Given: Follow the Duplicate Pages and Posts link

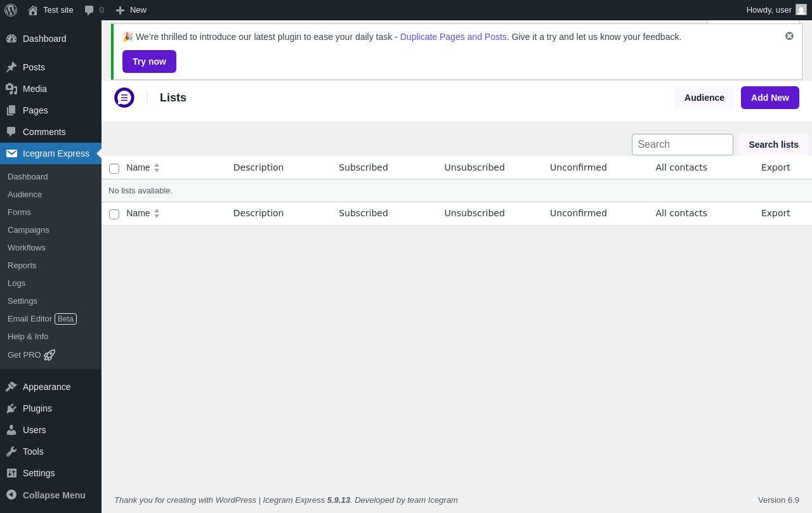Looking at the screenshot, I should pyautogui.click(x=453, y=37).
